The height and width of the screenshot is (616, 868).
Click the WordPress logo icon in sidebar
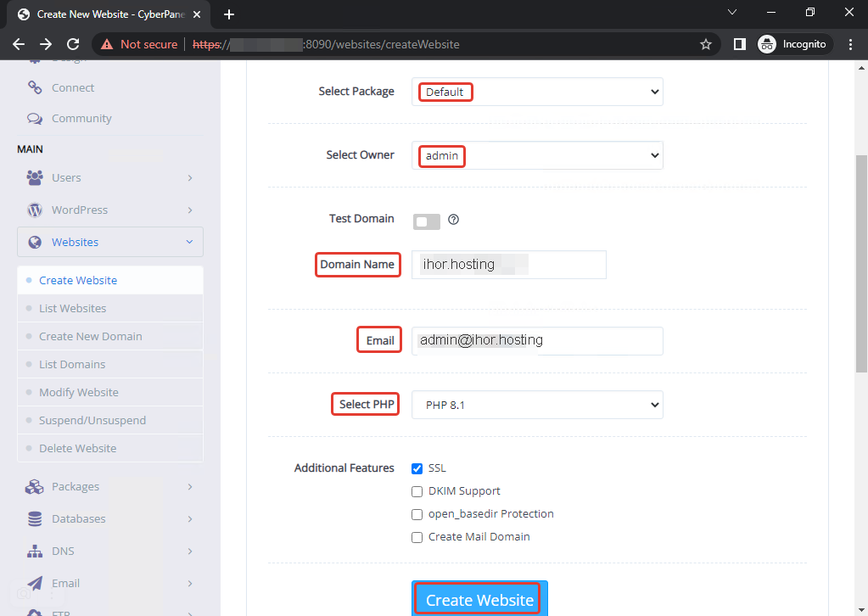click(35, 210)
